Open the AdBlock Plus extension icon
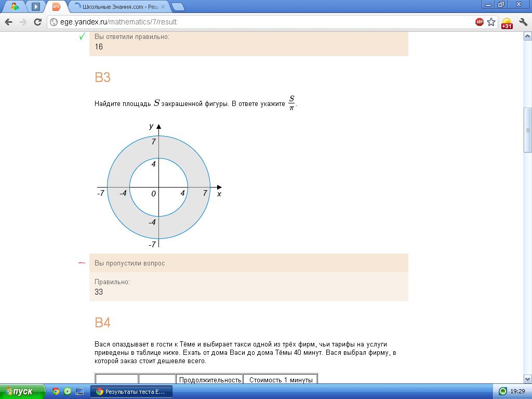Screen dimensions: 532x399 [479, 22]
